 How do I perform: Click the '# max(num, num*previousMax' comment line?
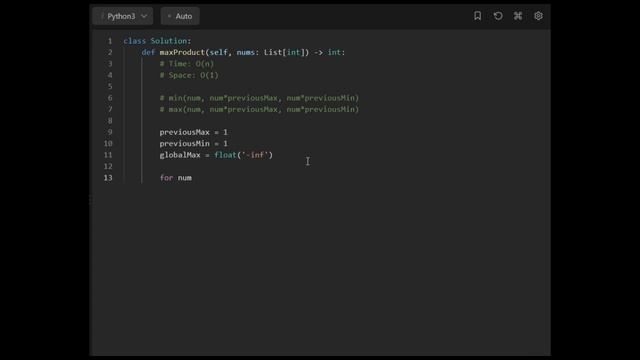tap(259, 109)
